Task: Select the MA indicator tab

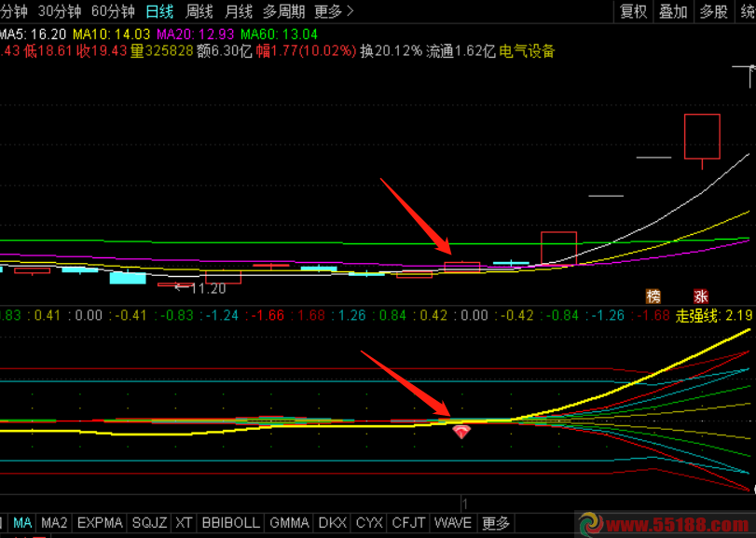Action: 22,523
